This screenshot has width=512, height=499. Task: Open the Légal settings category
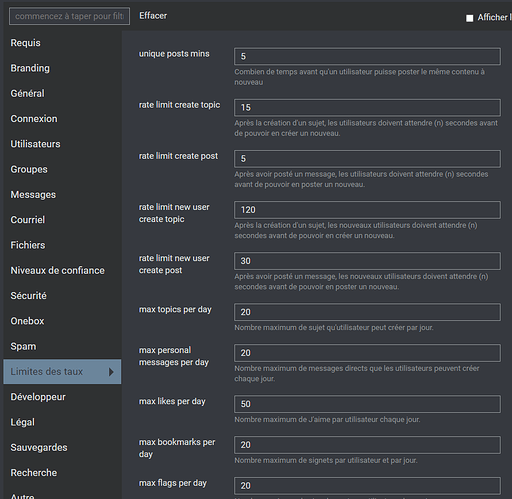23,422
